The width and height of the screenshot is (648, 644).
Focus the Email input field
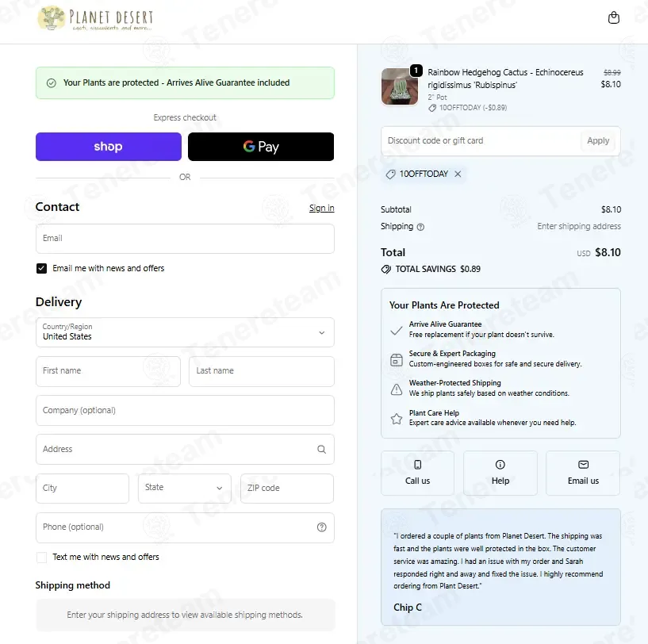click(185, 239)
